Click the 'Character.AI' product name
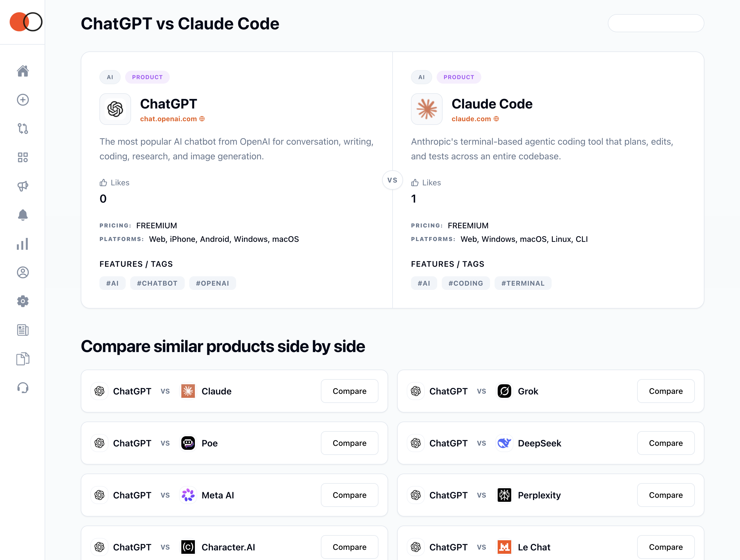 [x=228, y=547]
